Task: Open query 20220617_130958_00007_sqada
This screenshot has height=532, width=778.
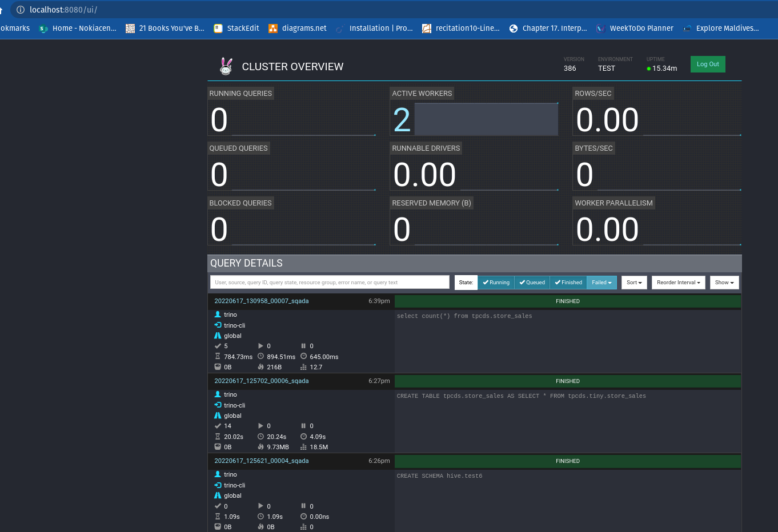Action: [262, 301]
